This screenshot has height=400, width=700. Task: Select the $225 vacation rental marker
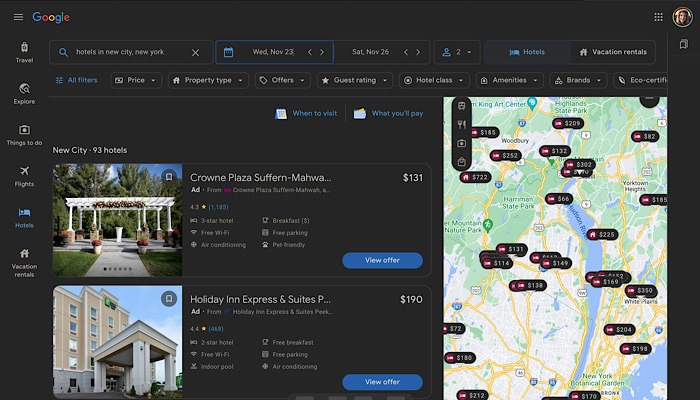click(602, 234)
